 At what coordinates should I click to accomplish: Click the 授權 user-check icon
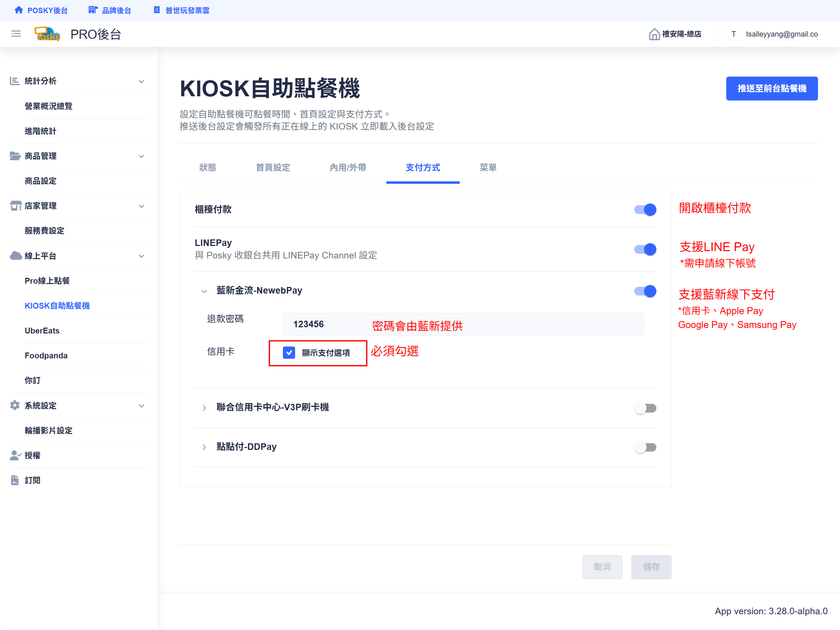point(16,455)
